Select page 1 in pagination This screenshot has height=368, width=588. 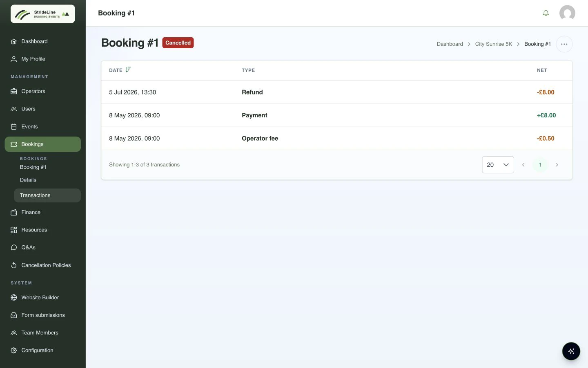(540, 165)
